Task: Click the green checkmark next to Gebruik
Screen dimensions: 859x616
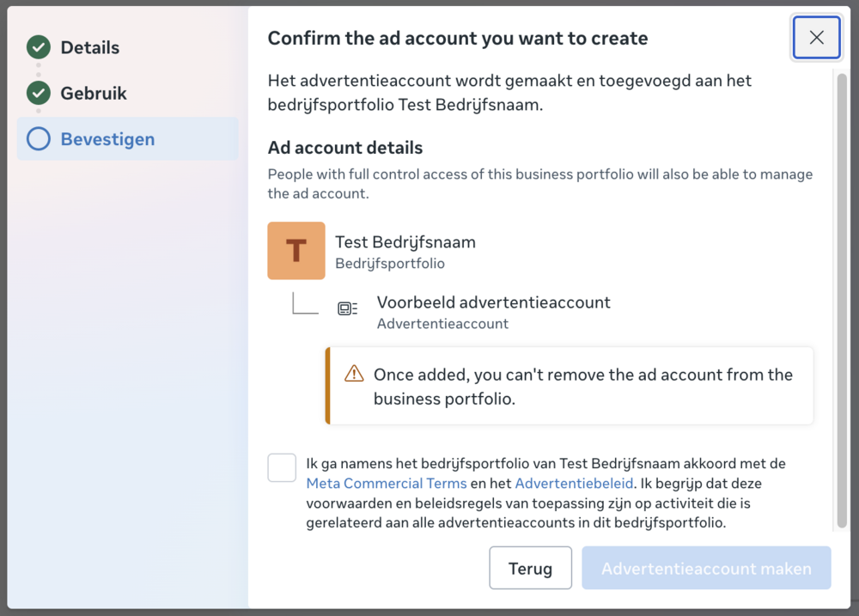Action: 39,94
